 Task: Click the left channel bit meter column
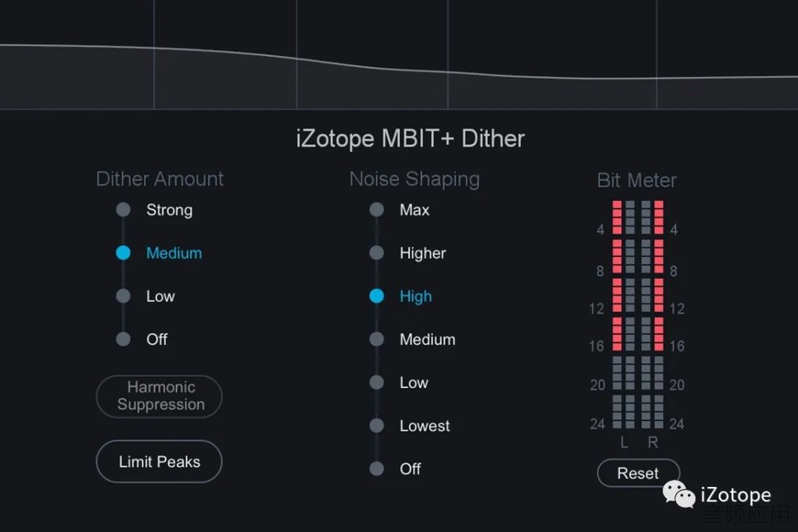(624, 314)
